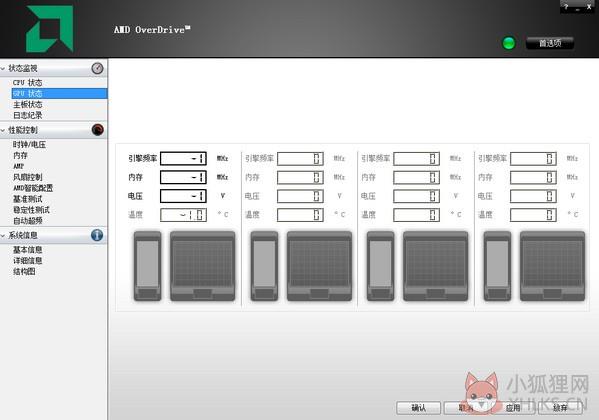The width and height of the screenshot is (599, 420).
Task: Open the 结构图 page
Action: [24, 271]
